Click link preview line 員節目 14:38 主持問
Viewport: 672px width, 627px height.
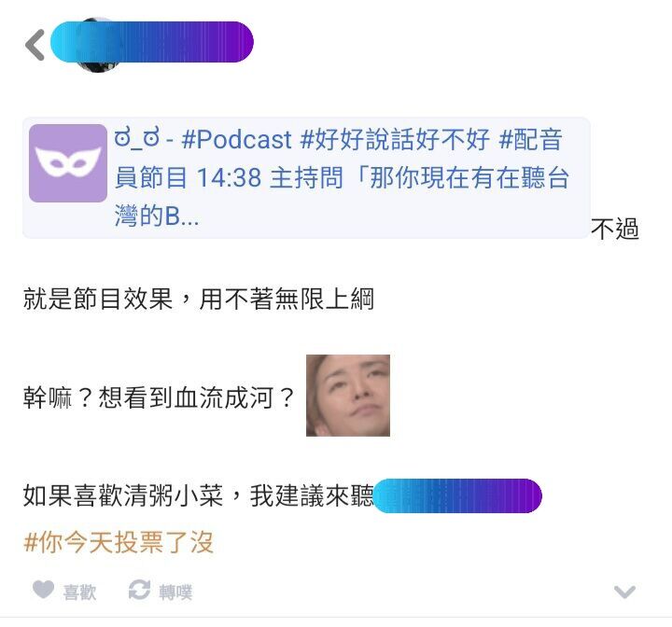click(x=229, y=178)
